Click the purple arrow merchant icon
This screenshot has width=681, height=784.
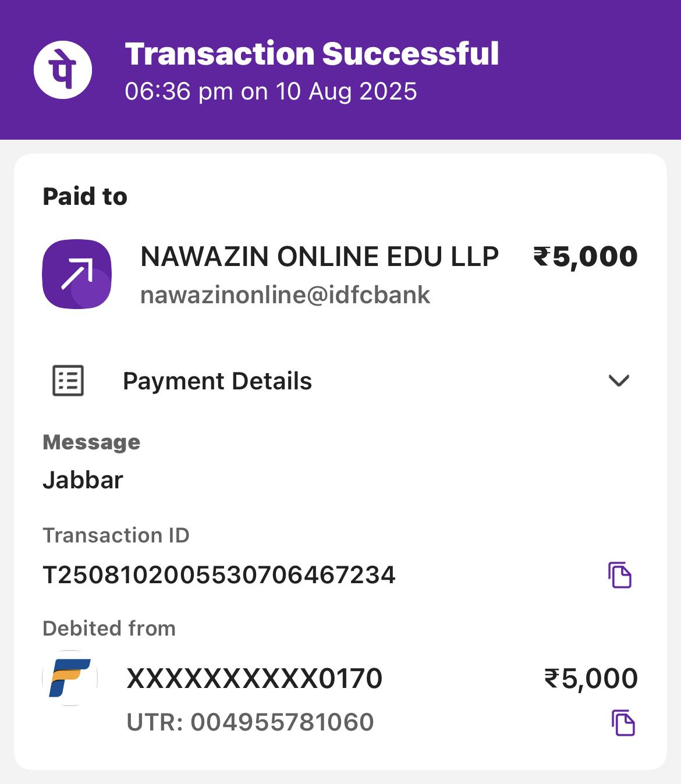pos(77,274)
